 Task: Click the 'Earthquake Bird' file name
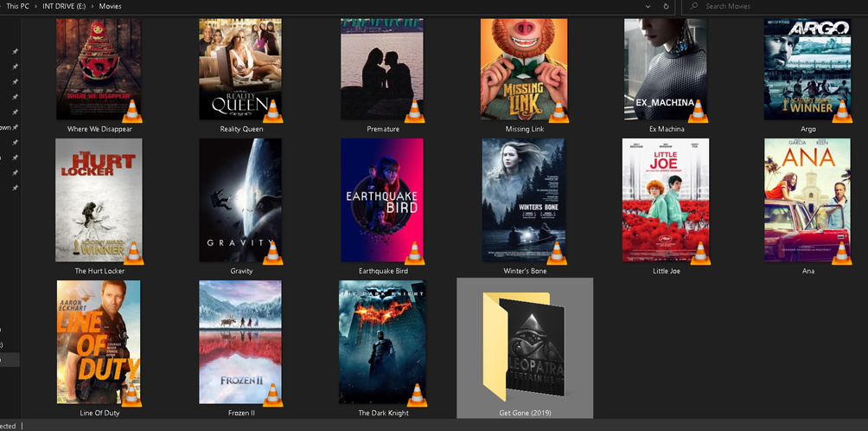point(383,271)
